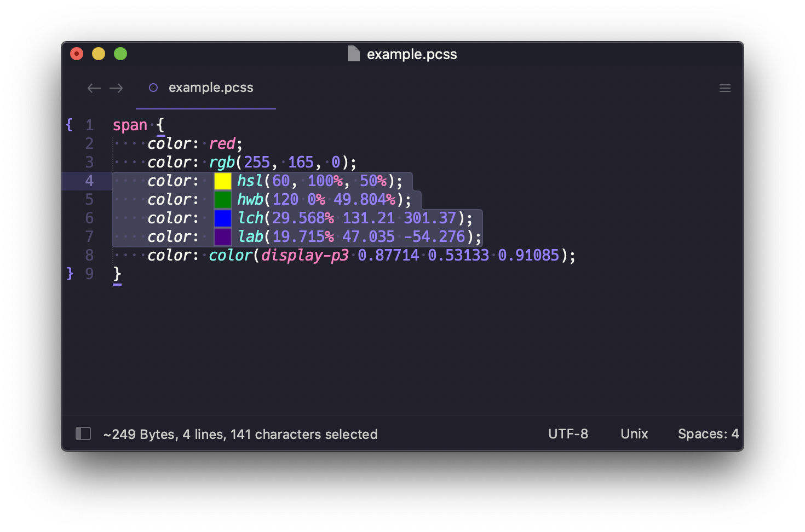The width and height of the screenshot is (805, 532).
Task: Minimize the window with yellow button
Action: coord(99,54)
